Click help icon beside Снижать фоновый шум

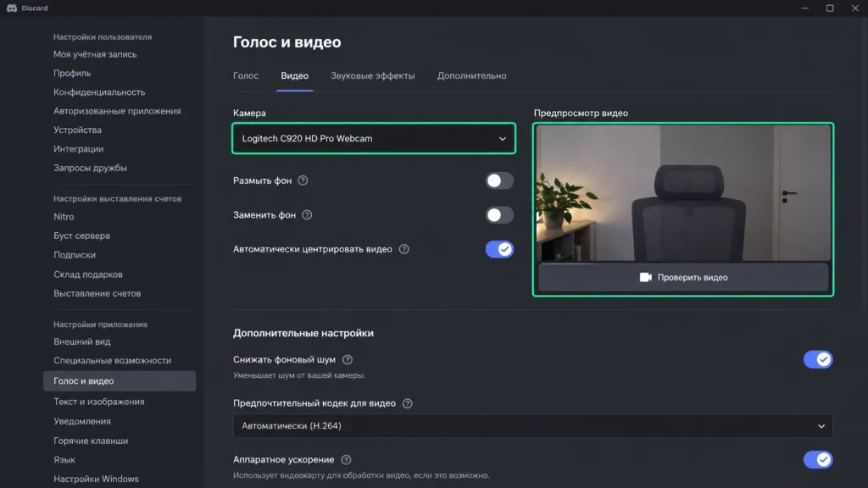point(347,359)
